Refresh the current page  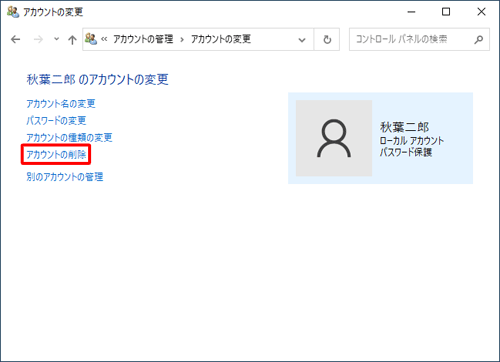click(x=327, y=39)
